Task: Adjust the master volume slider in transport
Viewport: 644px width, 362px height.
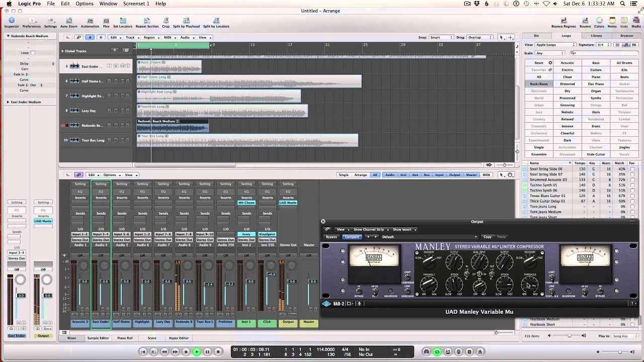Action: [620, 352]
